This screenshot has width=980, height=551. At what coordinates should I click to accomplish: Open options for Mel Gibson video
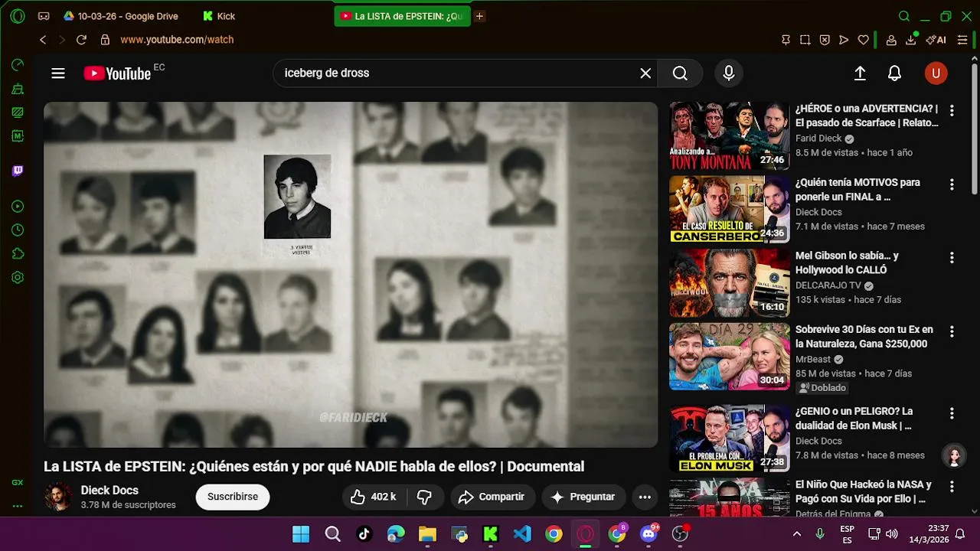[952, 259]
